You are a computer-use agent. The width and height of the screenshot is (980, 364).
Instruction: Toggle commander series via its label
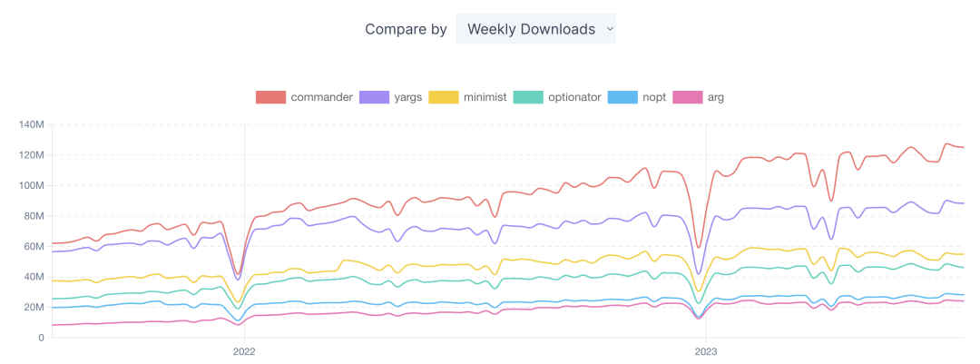coord(322,97)
